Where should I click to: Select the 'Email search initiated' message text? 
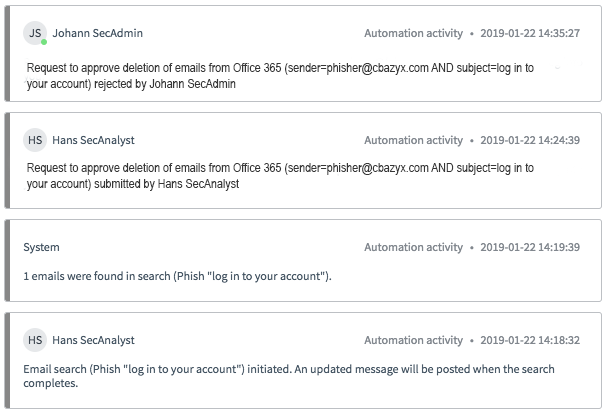[x=289, y=376]
